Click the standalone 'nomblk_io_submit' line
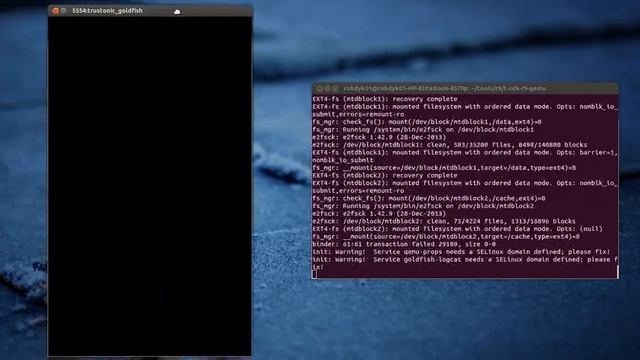This screenshot has width=640, height=360. 343,160
